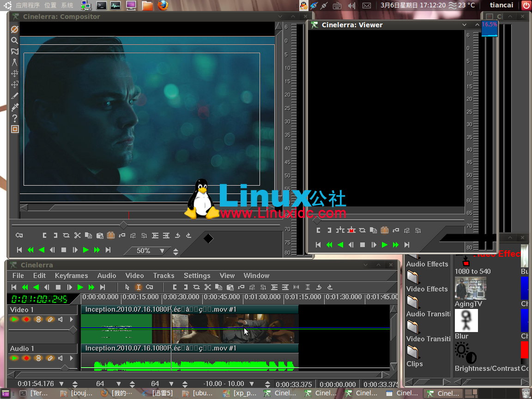Image resolution: width=532 pixels, height=399 pixels.
Task: Open the Tracks menu
Action: coord(163,276)
